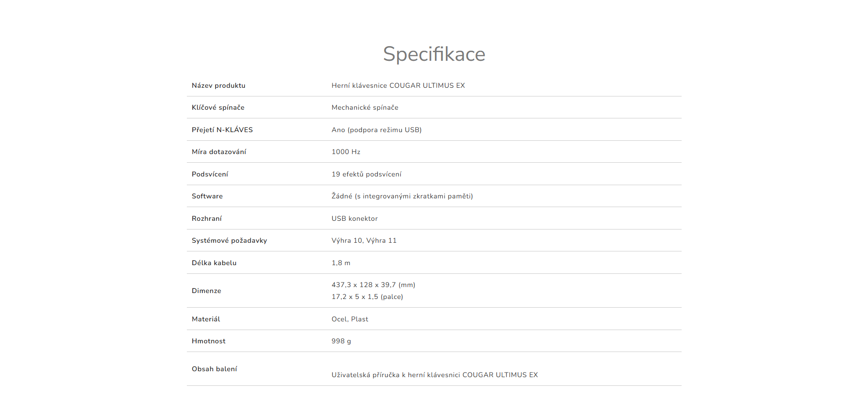Screen dimensions: 868x400
Task: Click the Ano (podpora režimu USB) text
Action: pyautogui.click(x=376, y=130)
